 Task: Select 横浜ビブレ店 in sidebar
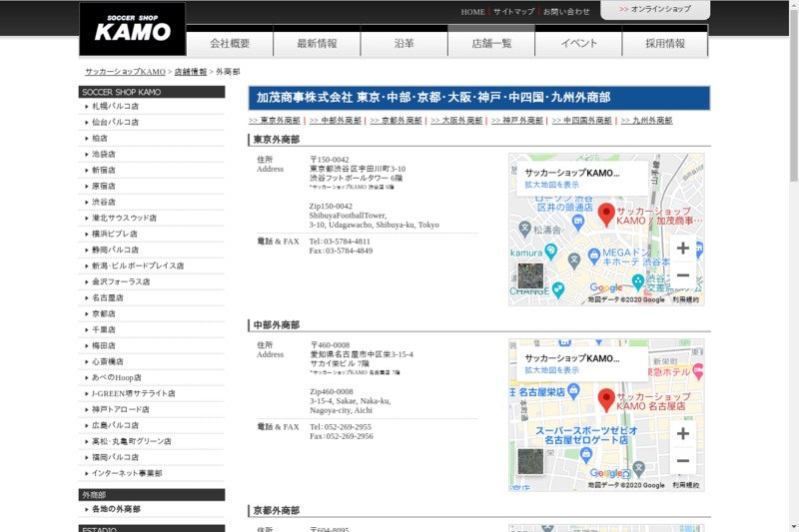click(x=114, y=234)
